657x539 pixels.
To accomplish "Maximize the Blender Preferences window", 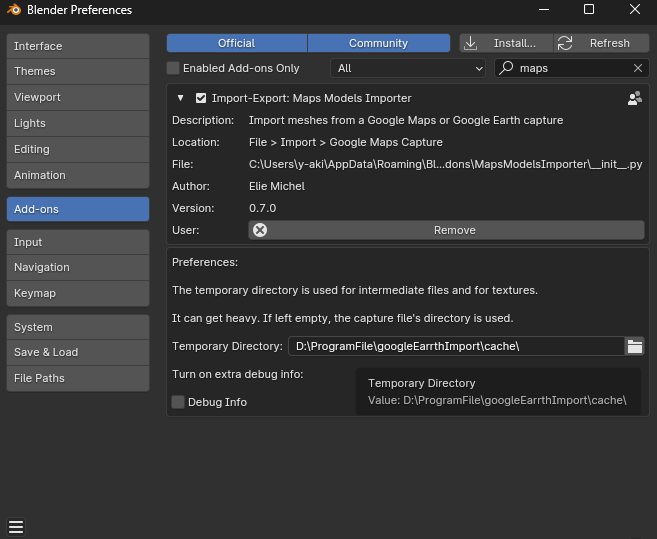I will (x=589, y=9).
